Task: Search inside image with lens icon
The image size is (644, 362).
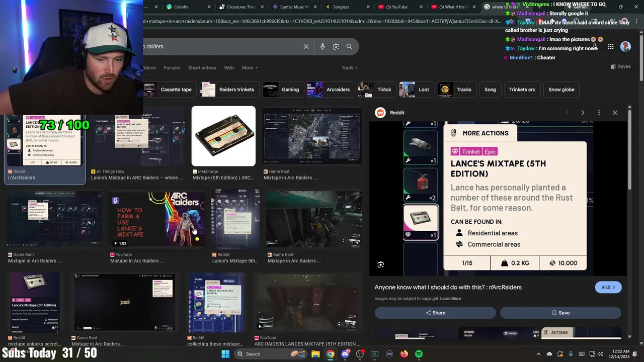Action: coord(381,264)
